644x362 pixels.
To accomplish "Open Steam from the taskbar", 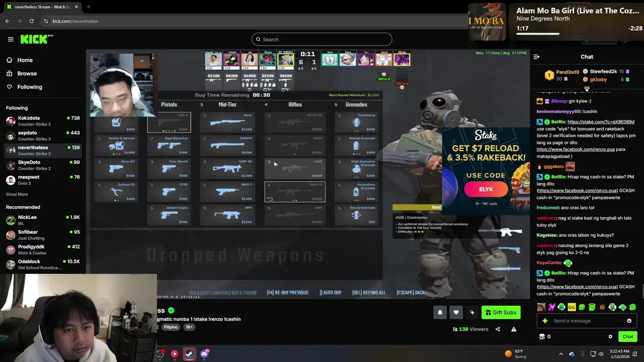I will pyautogui.click(x=189, y=354).
